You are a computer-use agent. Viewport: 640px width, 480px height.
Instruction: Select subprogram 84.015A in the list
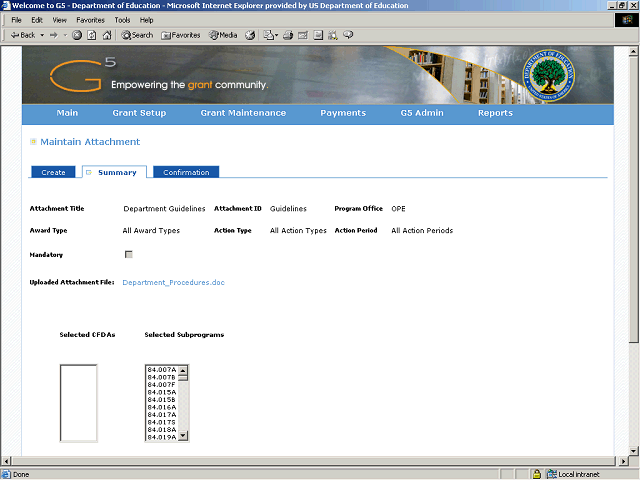[162, 392]
